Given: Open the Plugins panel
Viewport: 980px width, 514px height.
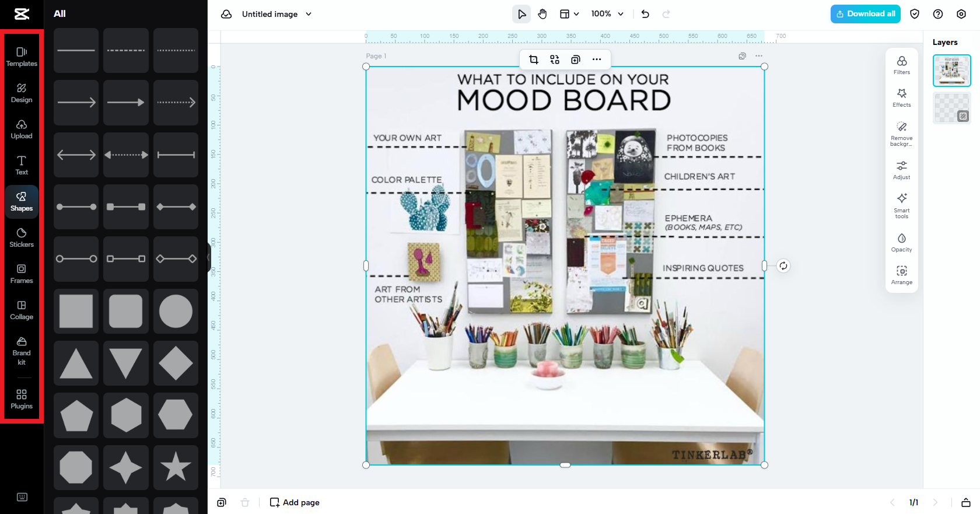Looking at the screenshot, I should tap(22, 399).
